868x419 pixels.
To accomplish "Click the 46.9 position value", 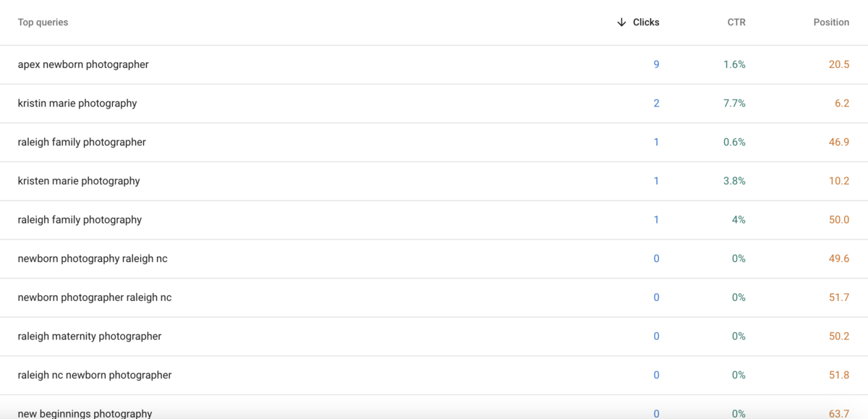I will 838,143.
